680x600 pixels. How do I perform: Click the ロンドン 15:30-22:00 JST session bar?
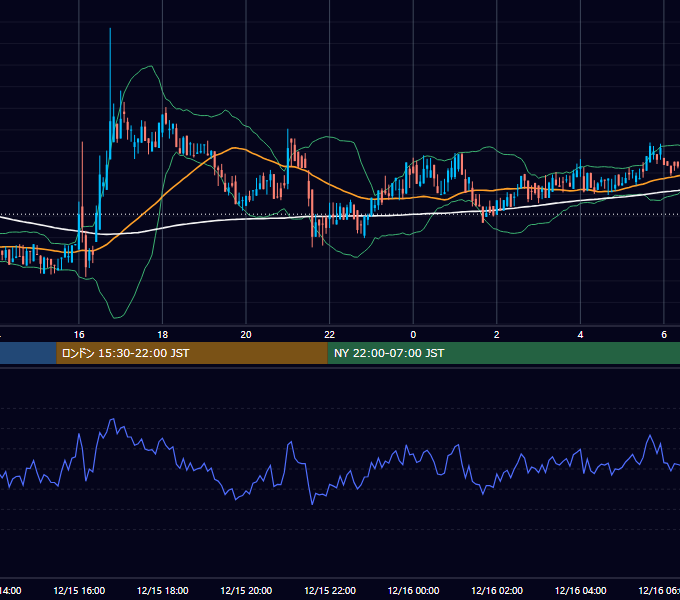click(x=192, y=353)
